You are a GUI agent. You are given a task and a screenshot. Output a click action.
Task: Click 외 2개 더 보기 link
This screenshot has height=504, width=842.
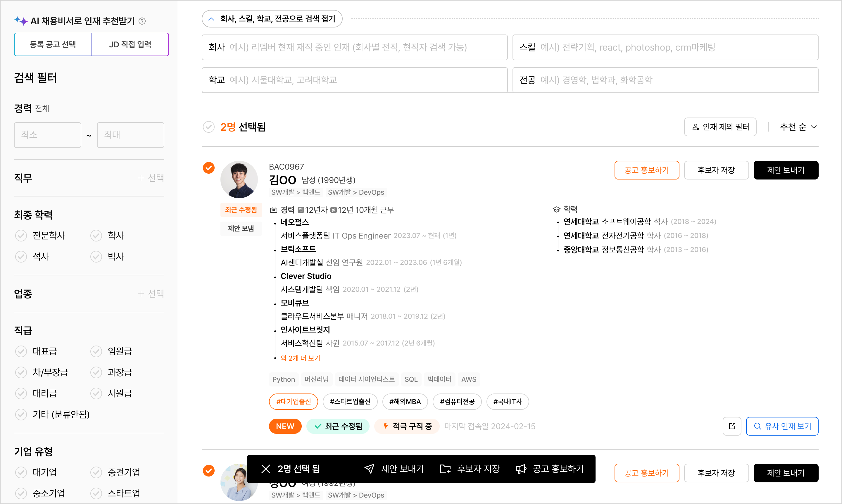coord(300,358)
